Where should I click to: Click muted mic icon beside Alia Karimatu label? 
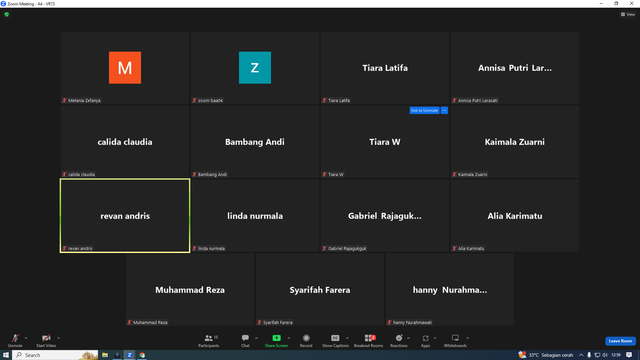[454, 248]
